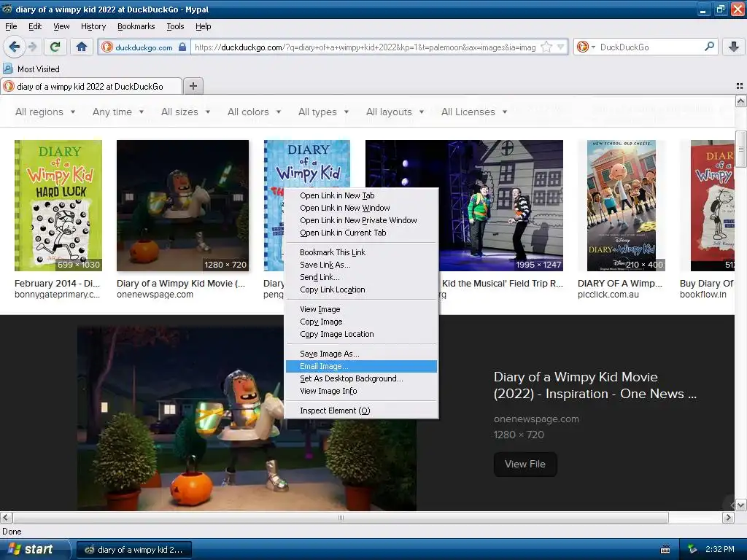Click the duckduckgo.com site identity box
This screenshot has height=560, width=747.
(x=144, y=47)
